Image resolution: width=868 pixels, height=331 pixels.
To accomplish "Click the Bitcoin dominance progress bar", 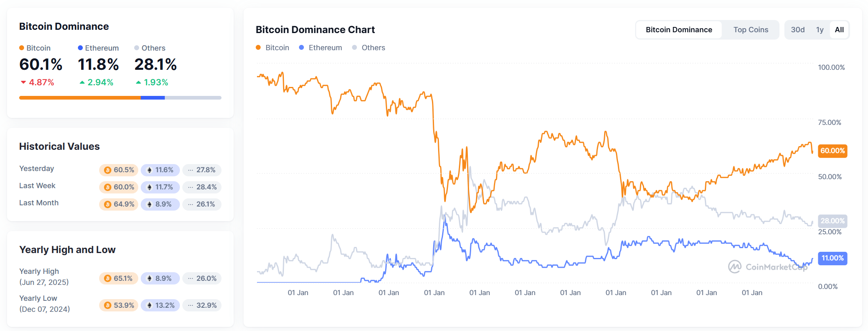I will pyautogui.click(x=120, y=98).
